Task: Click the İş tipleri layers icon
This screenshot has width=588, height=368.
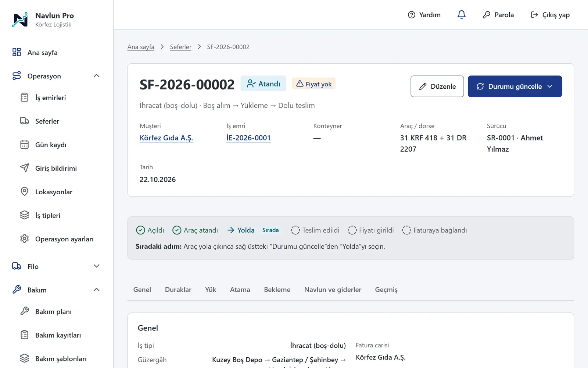Action: pos(25,215)
